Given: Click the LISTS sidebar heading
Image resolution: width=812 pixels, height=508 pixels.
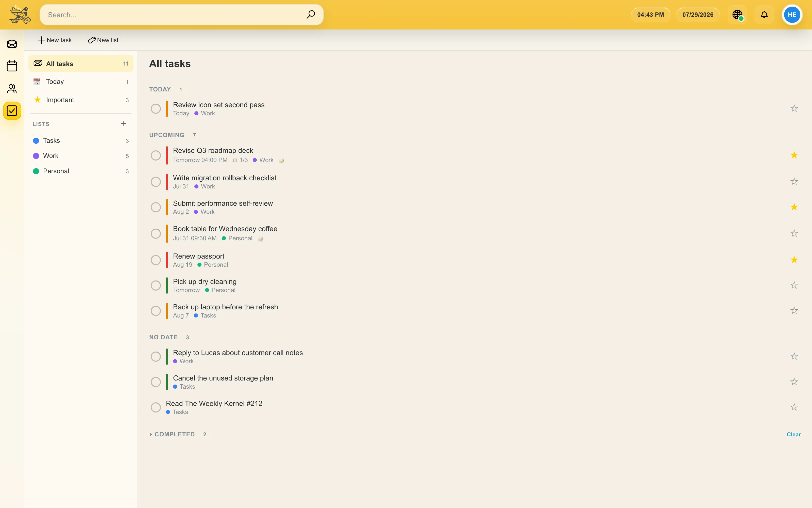Looking at the screenshot, I should coord(41,124).
